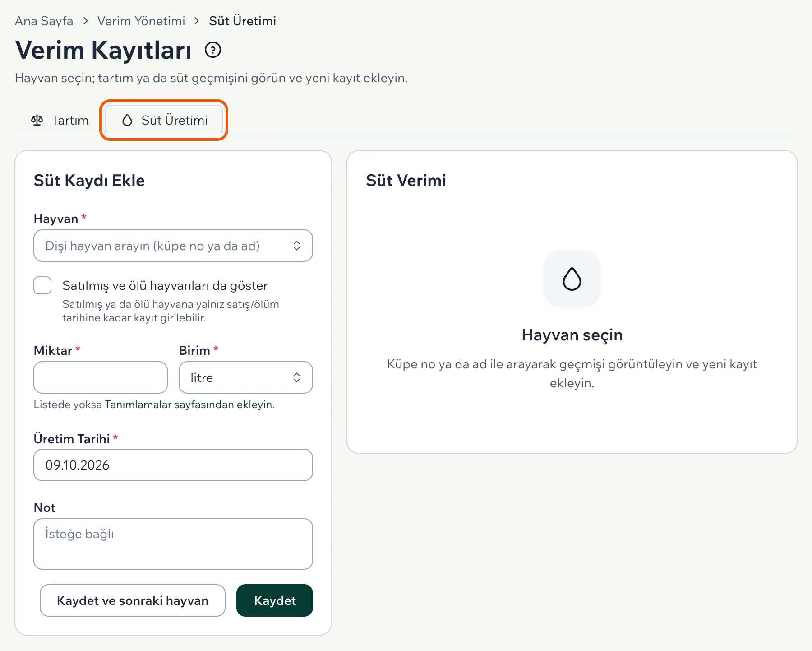The width and height of the screenshot is (812, 651).
Task: Click Kaydet ve sonraki hayvan button
Action: tap(133, 600)
